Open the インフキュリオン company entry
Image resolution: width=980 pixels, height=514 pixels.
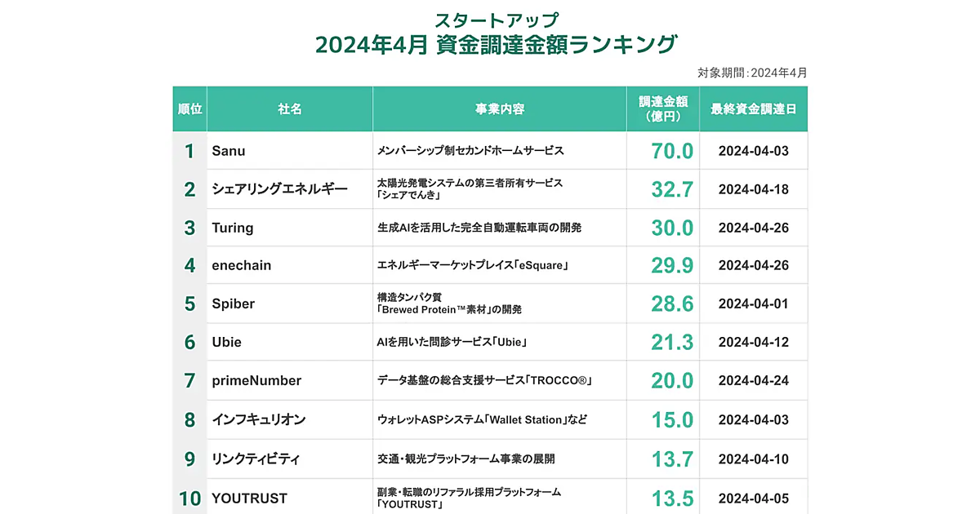pos(259,419)
